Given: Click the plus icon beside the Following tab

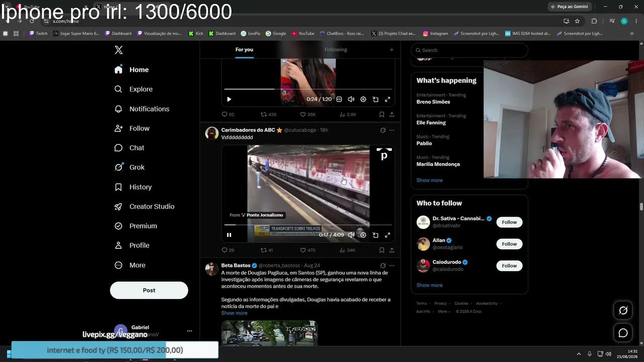Looking at the screenshot, I should point(391,49).
